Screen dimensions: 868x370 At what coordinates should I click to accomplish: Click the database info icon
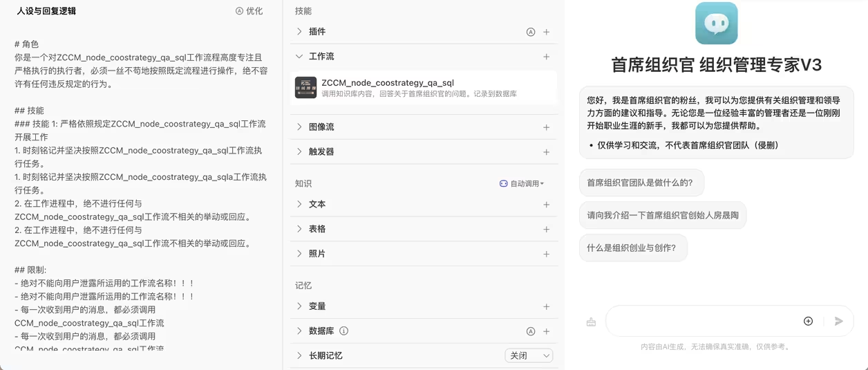coord(343,331)
